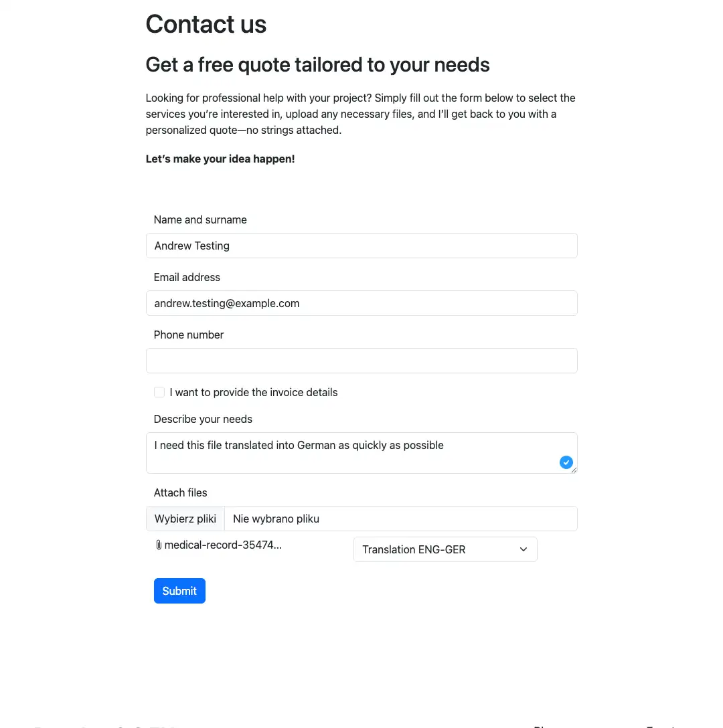Screen dimensions: 723x728
Task: Click the textarea resize handle corner
Action: [574, 470]
